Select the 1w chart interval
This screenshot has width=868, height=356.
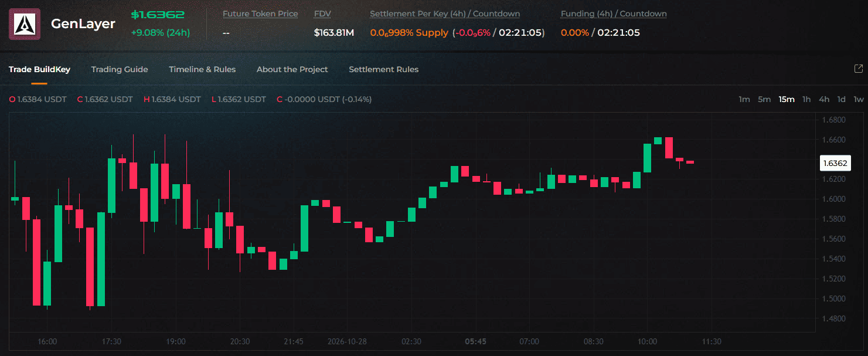(x=859, y=99)
